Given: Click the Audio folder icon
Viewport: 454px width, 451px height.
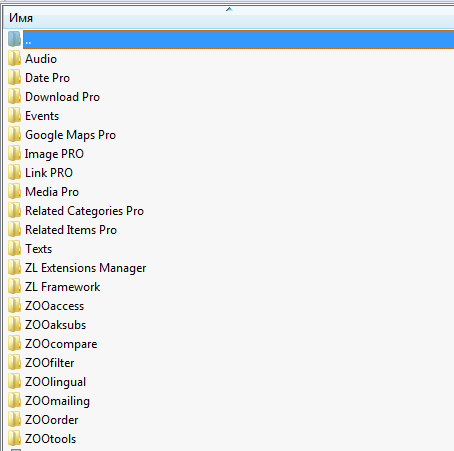Looking at the screenshot, I should coord(14,59).
